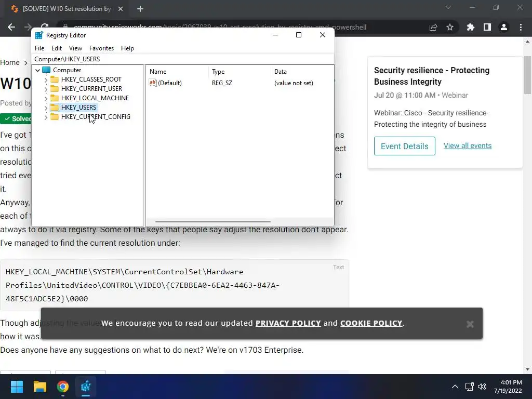Select the HKEY_LOCAL_MACHINE label
The height and width of the screenshot is (399, 532).
pos(95,98)
